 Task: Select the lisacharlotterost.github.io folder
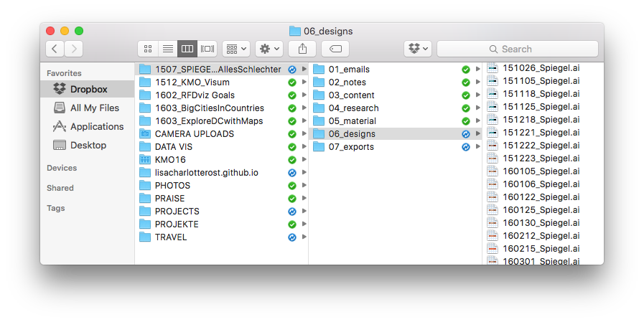[221, 173]
